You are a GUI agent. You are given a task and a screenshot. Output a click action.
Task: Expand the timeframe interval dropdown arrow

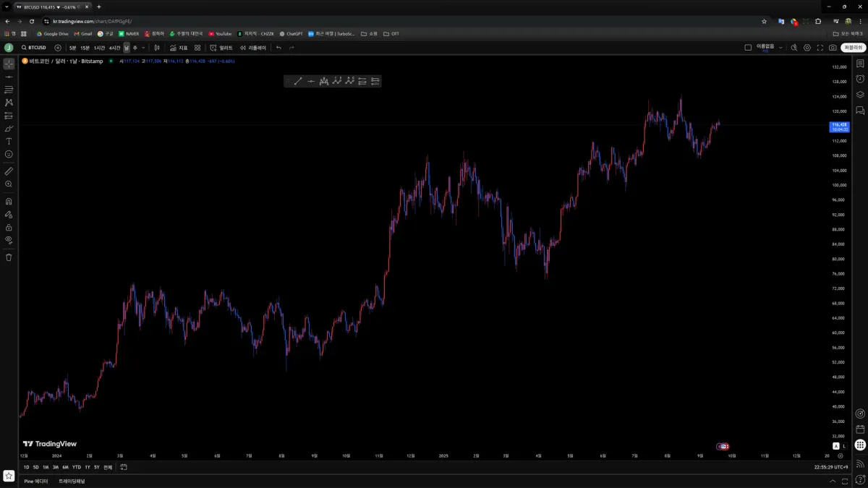(x=143, y=48)
